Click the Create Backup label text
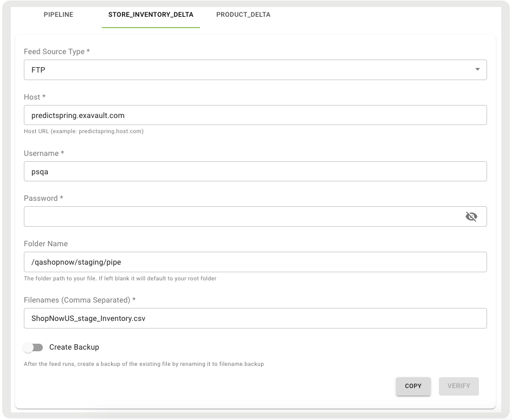The width and height of the screenshot is (512, 420). point(74,347)
